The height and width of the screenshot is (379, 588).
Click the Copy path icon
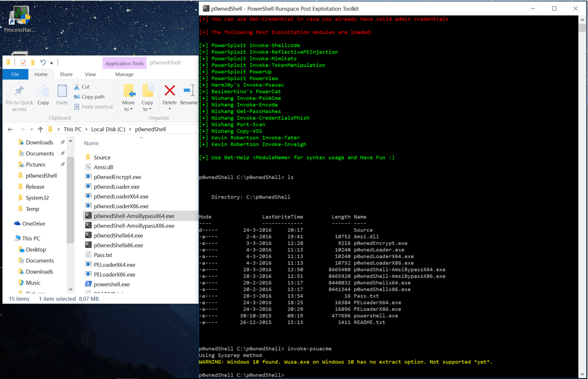(78, 97)
